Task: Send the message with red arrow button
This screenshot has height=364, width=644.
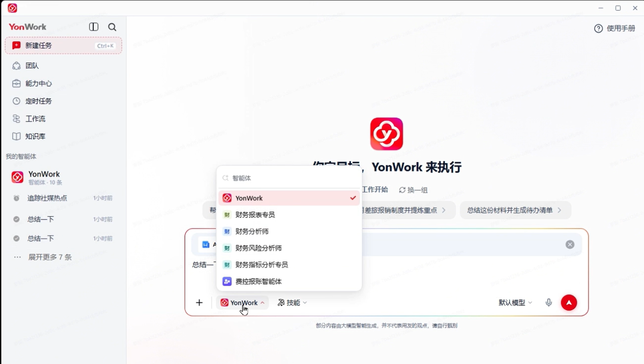Action: tap(569, 303)
